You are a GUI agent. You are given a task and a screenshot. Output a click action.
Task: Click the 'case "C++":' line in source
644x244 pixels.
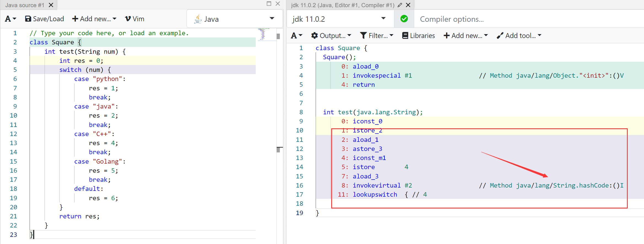[x=94, y=134]
